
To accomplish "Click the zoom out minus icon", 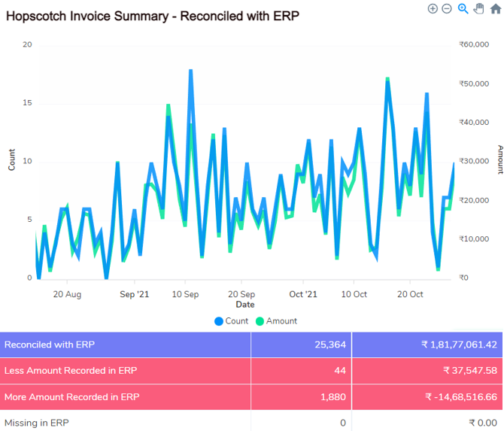I will [x=447, y=9].
